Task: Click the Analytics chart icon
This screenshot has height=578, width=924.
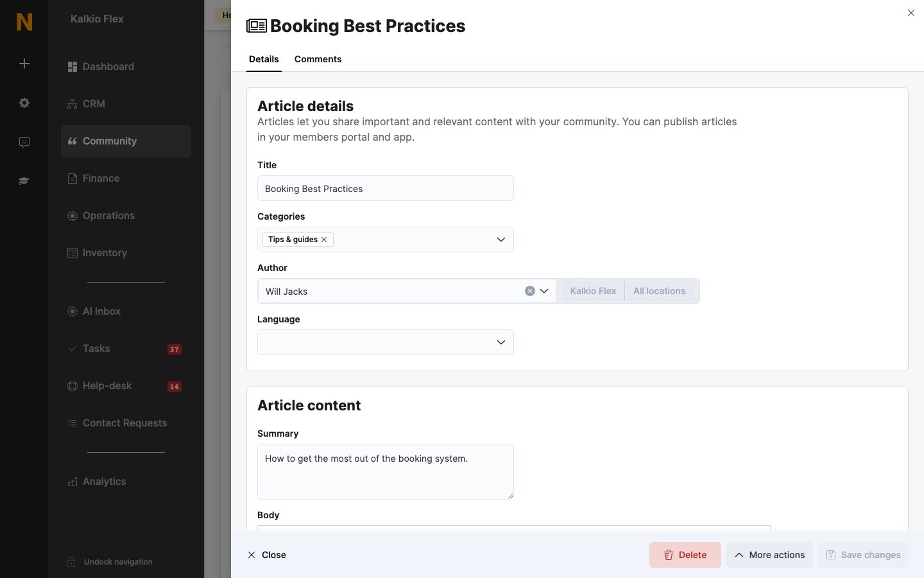Action: (73, 482)
